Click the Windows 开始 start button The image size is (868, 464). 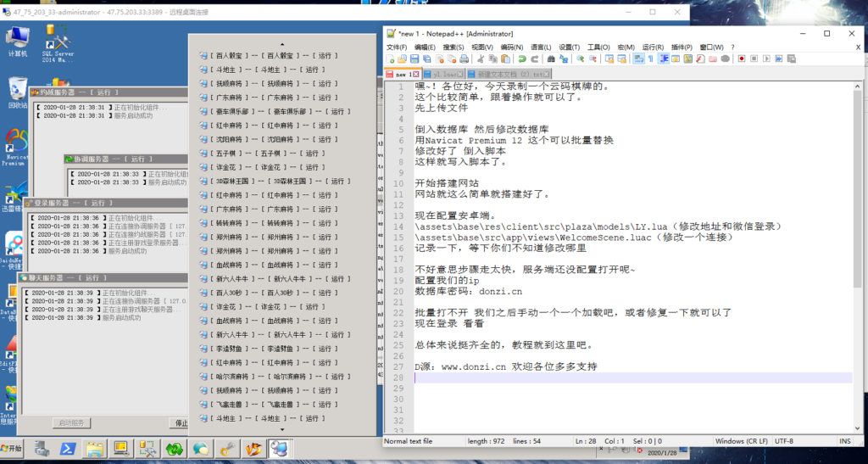point(13,448)
